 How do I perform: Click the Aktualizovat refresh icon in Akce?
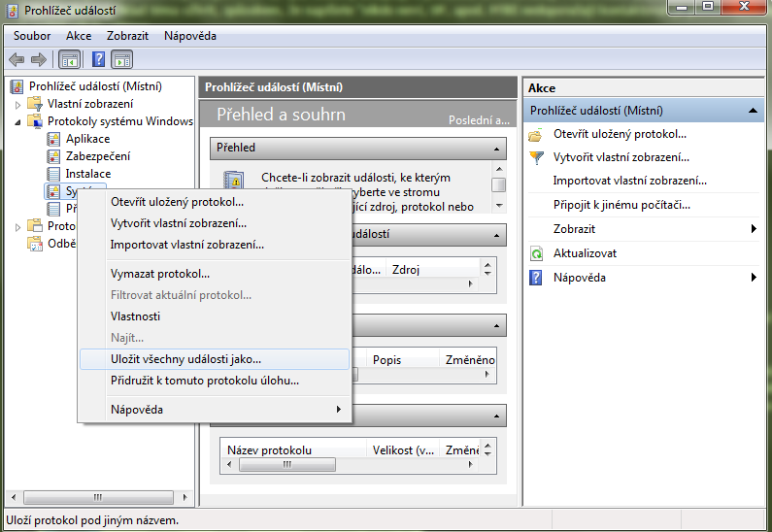point(536,253)
